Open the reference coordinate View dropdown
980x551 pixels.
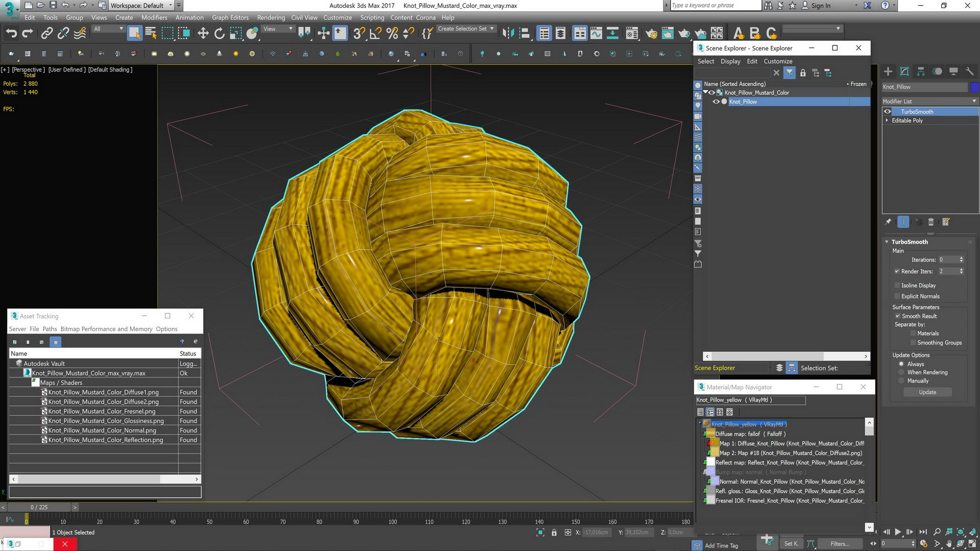pyautogui.click(x=278, y=29)
